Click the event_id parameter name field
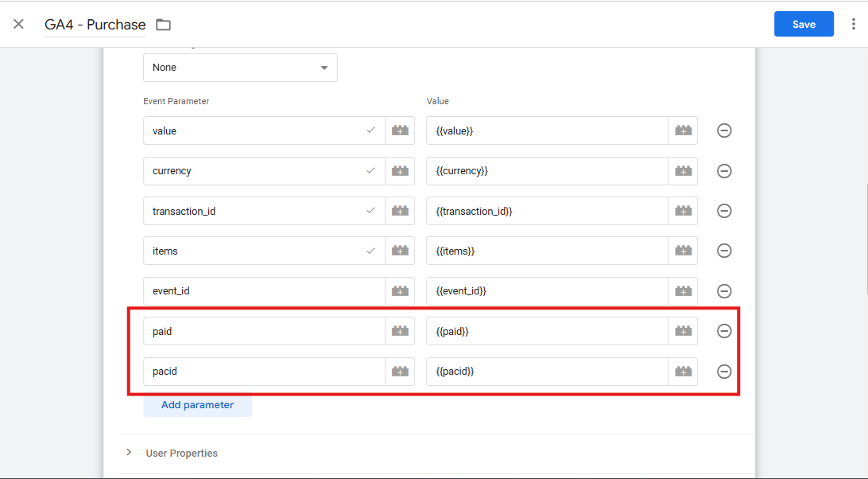Viewport: 868px width, 479px height. 264,291
